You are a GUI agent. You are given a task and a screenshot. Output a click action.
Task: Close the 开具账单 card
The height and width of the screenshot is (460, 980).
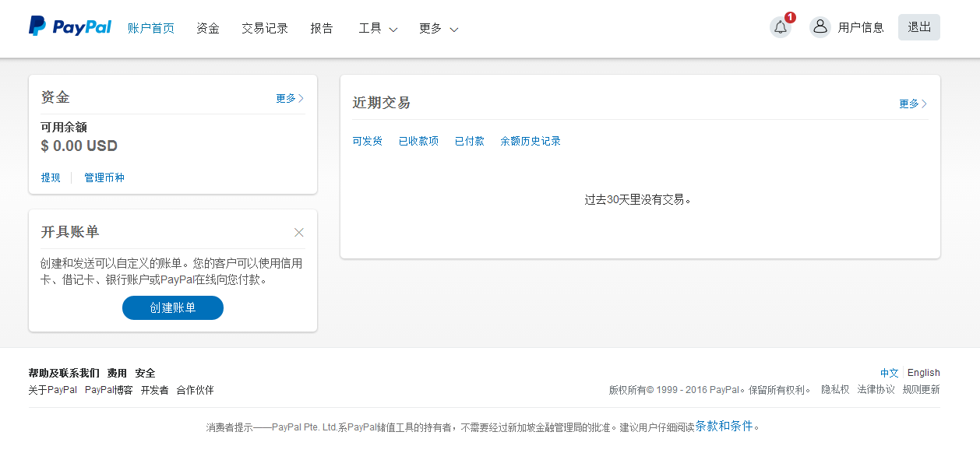coord(299,232)
